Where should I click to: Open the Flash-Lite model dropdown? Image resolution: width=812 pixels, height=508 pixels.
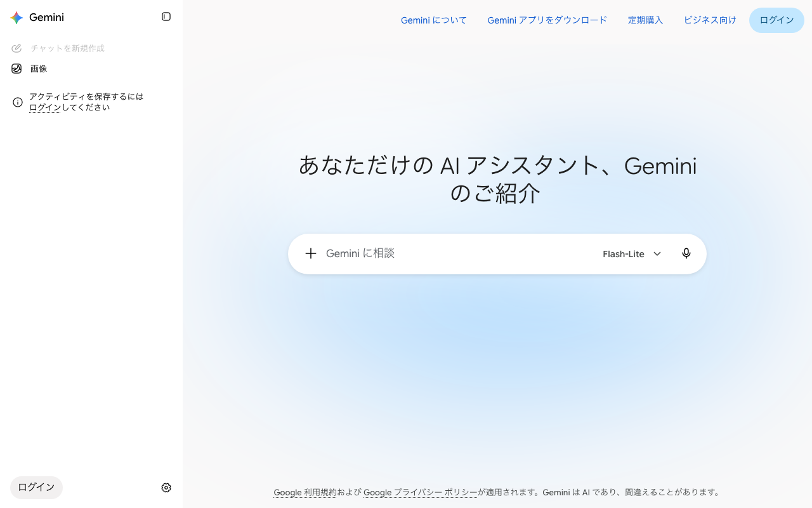[632, 254]
